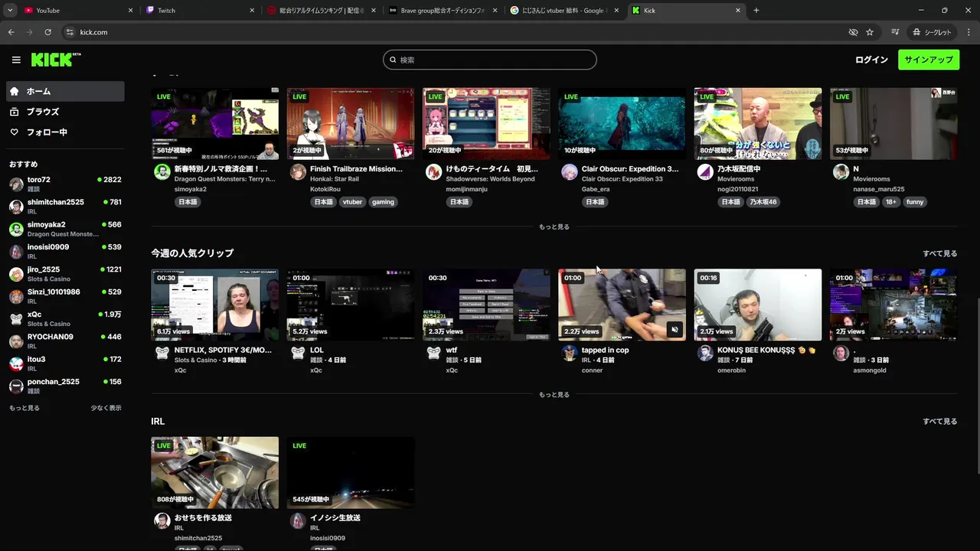This screenshot has width=980, height=551.
Task: Open the tab search dropdown arrow
Action: [10, 10]
